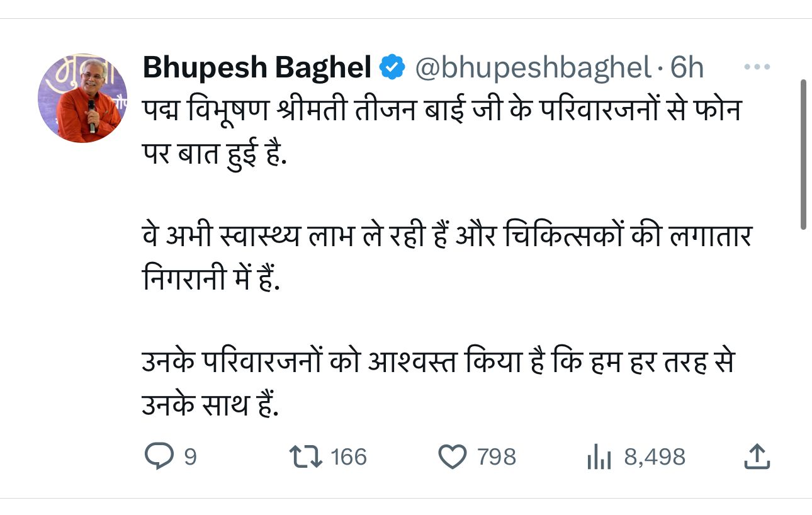Screen dimensions: 812x515
Task: Click the reply count 9
Action: (190, 457)
